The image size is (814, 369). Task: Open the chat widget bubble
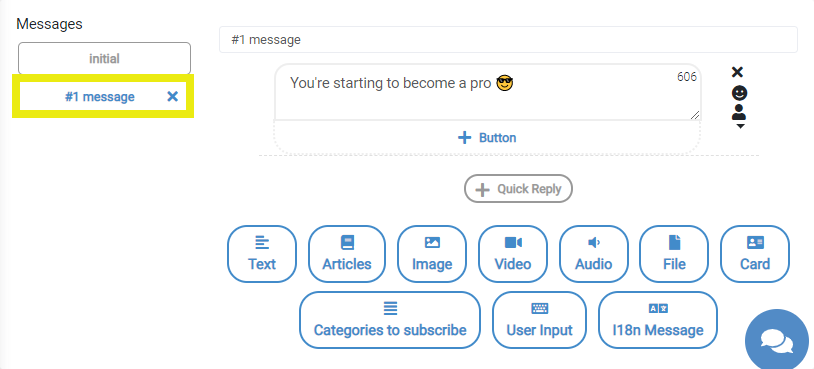[777, 341]
